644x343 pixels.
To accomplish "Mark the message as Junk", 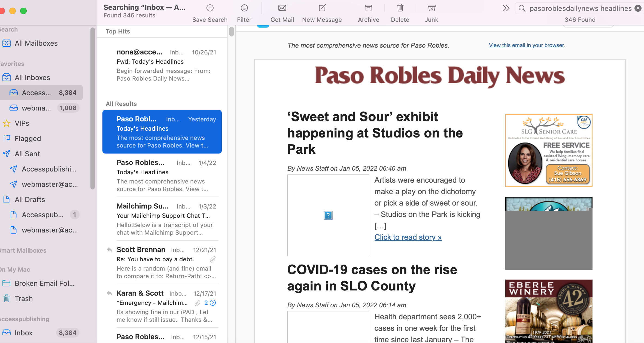I will point(432,8).
